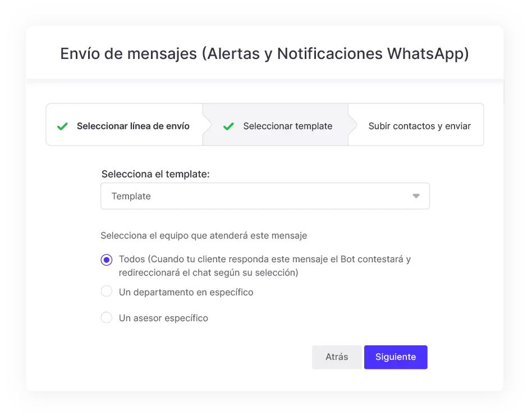Open the Template select box
Image resolution: width=532 pixels, height=420 pixels.
(265, 196)
